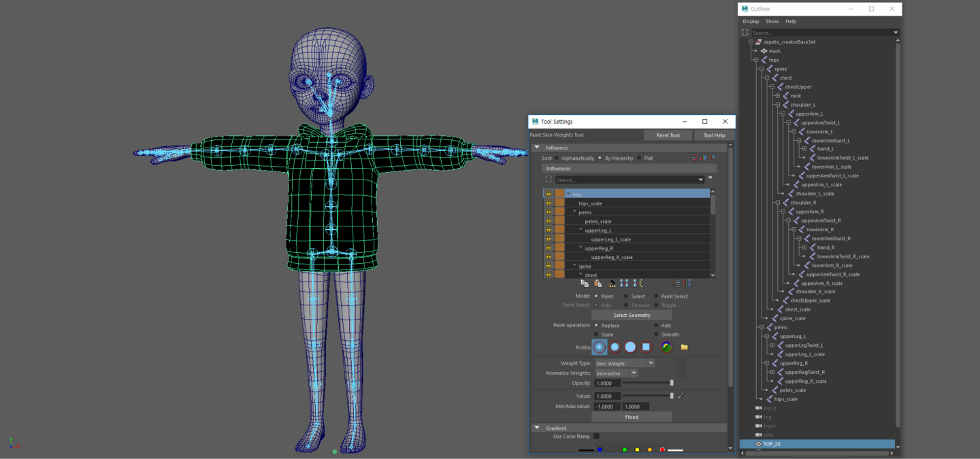The height and width of the screenshot is (459, 980).
Task: Select the square brush profile
Action: pyautogui.click(x=646, y=347)
